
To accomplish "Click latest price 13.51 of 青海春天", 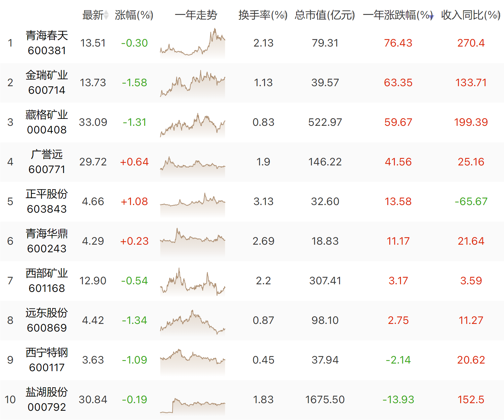I will (x=93, y=43).
